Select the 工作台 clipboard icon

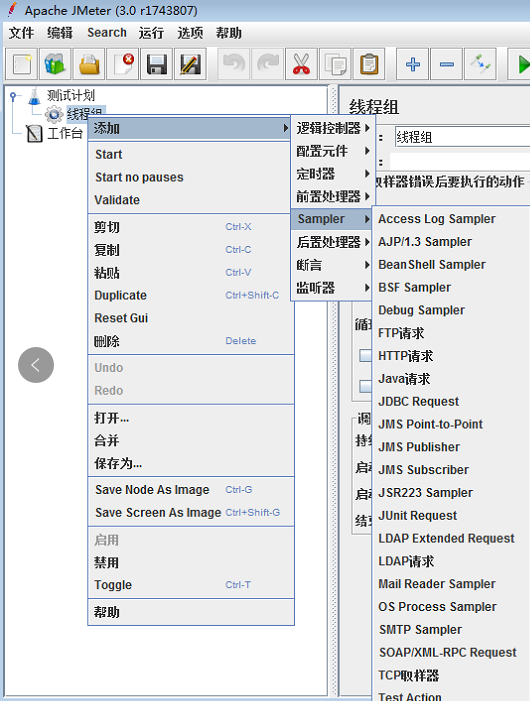pos(34,133)
